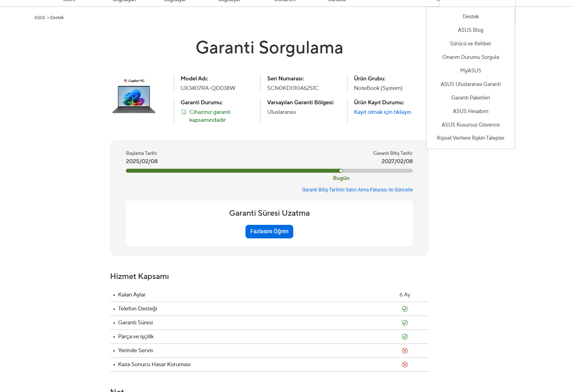
Task: Click the Garanti Sorgulama page heading
Action: click(269, 48)
